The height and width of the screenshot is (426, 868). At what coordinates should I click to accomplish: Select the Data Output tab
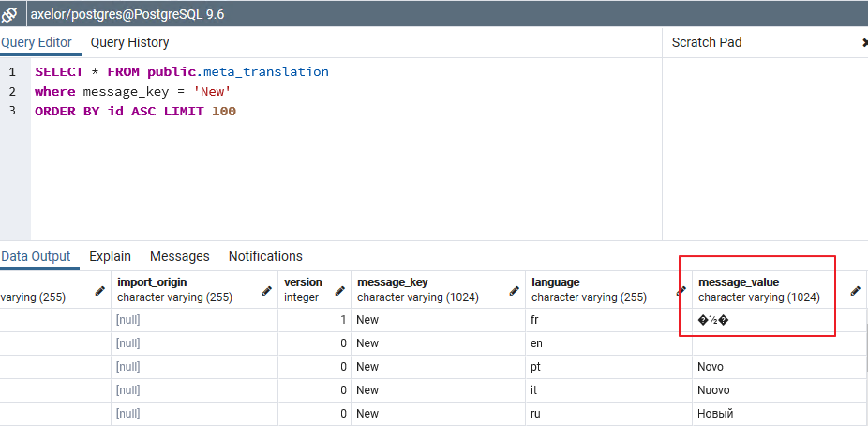[36, 256]
